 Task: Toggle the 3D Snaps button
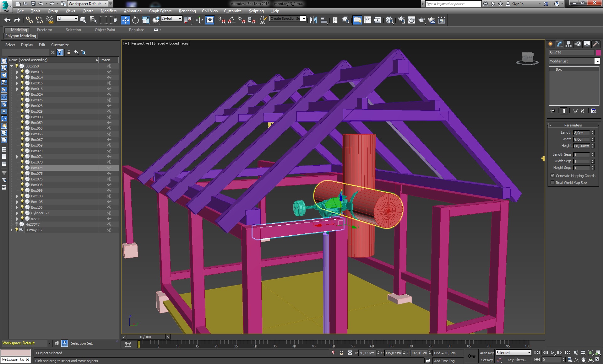(222, 20)
